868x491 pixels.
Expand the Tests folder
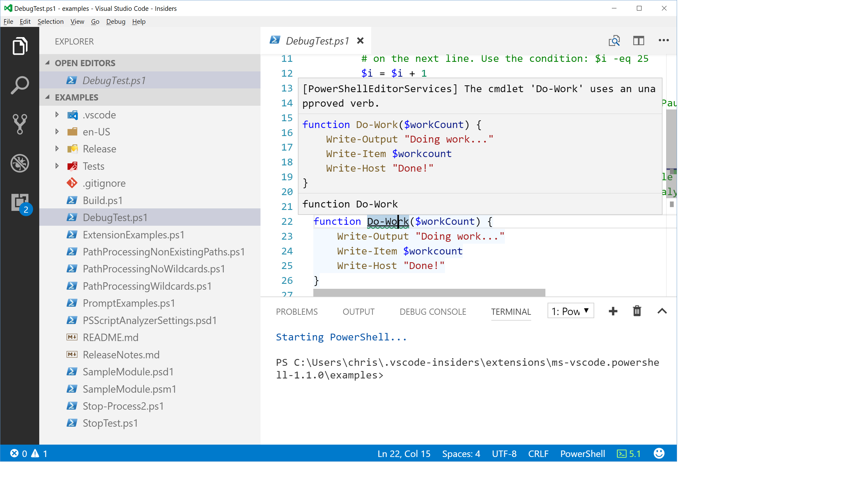click(57, 166)
